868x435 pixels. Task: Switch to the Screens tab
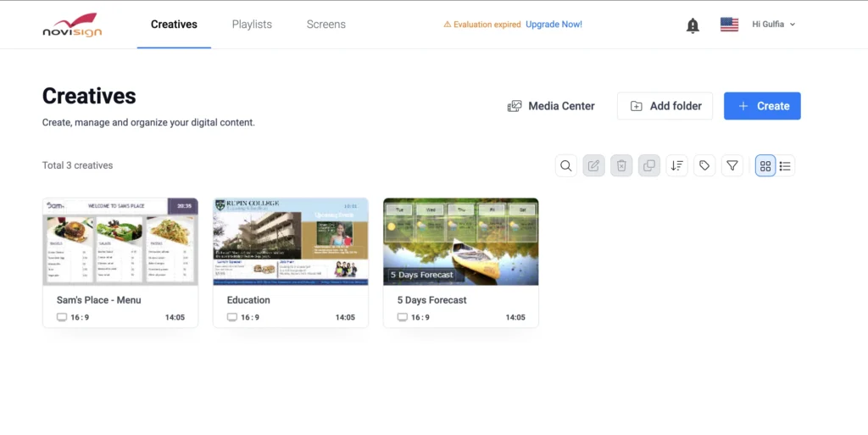coord(326,25)
